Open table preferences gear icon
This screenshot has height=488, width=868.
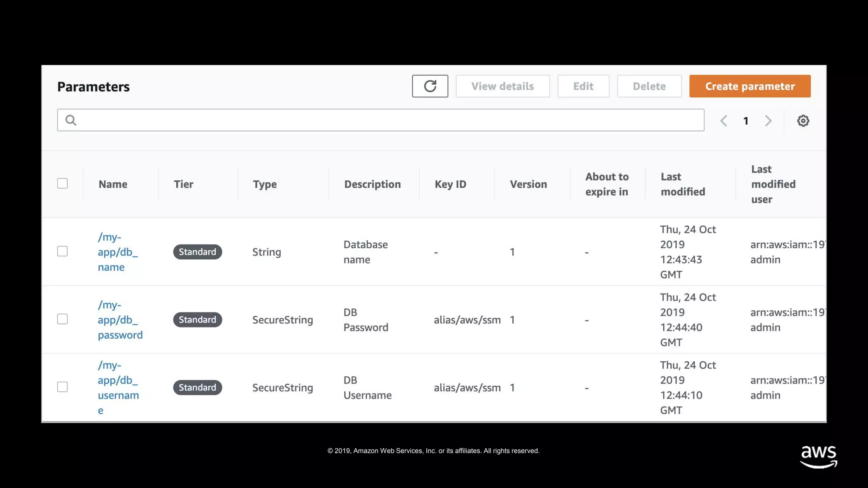[x=803, y=121]
